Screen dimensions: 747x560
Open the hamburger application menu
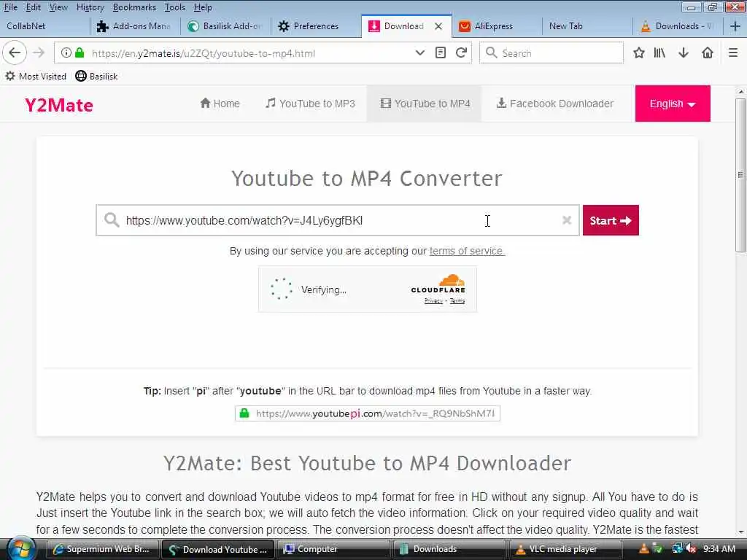click(x=733, y=52)
